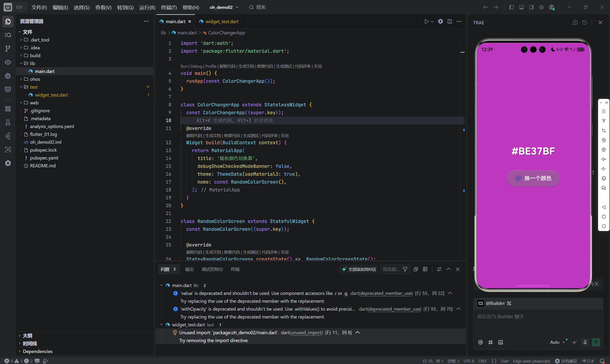Expand the ohos folder
Viewport: 610px width, 364px height.
[35, 79]
